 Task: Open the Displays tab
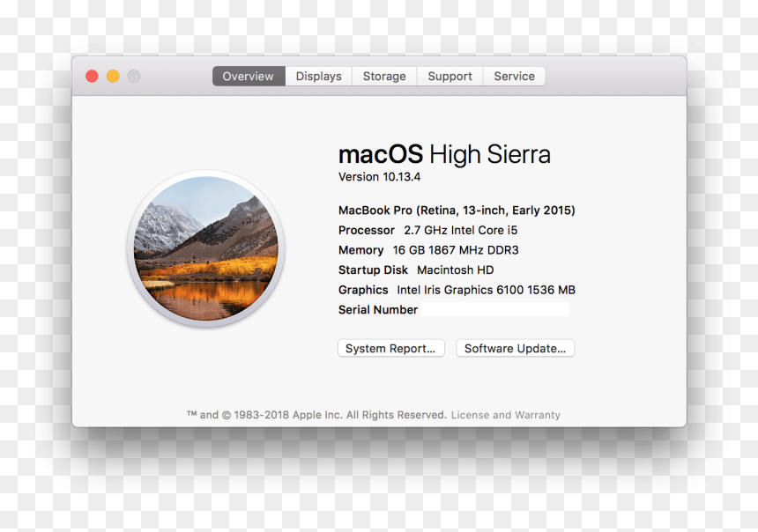coord(318,77)
